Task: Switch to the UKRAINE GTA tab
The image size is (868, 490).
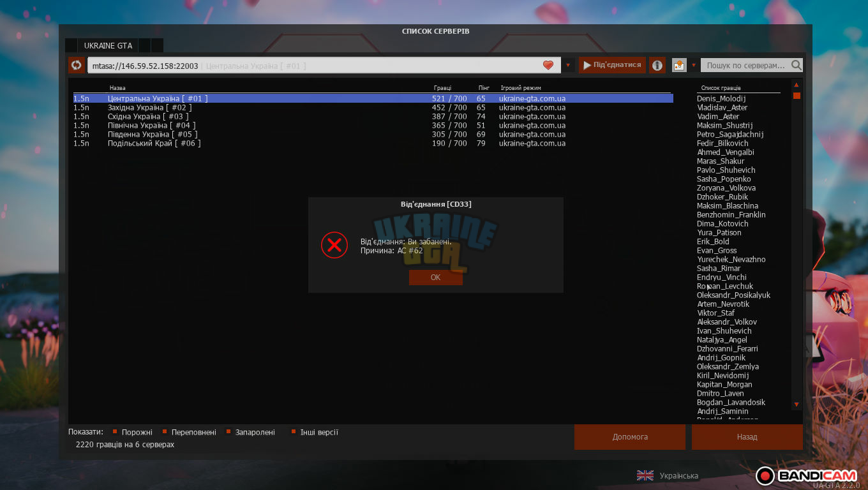Action: click(108, 46)
